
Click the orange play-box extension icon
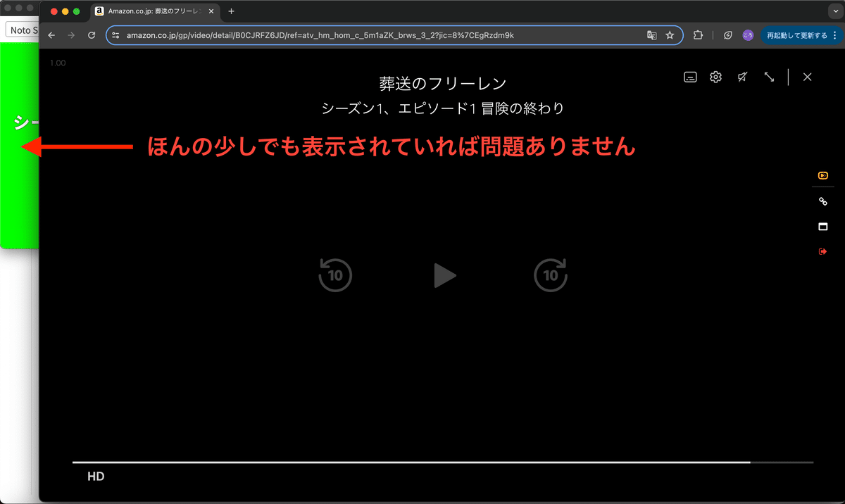(822, 175)
